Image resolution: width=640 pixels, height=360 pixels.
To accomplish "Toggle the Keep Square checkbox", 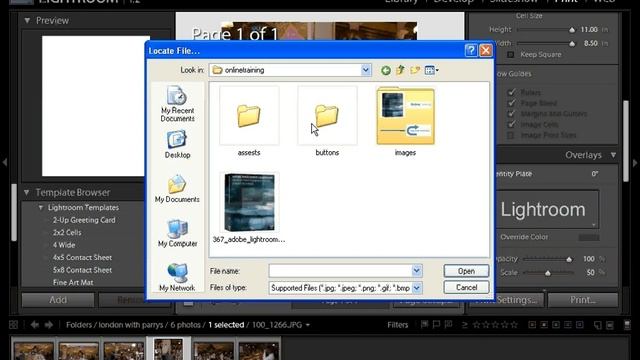I will (x=511, y=54).
